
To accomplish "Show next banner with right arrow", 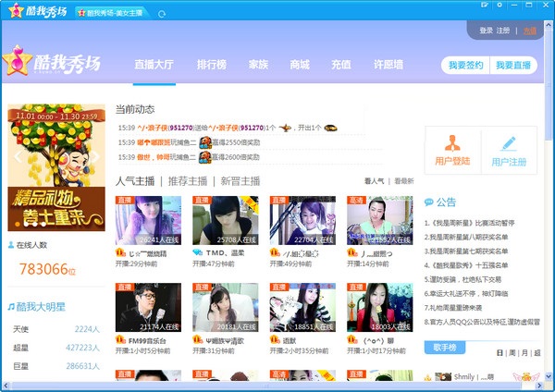I will pyautogui.click(x=95, y=156).
